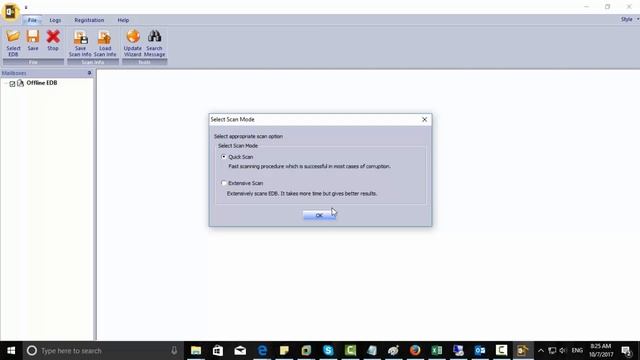
Task: Click the Offline EDB file icon
Action: point(20,83)
